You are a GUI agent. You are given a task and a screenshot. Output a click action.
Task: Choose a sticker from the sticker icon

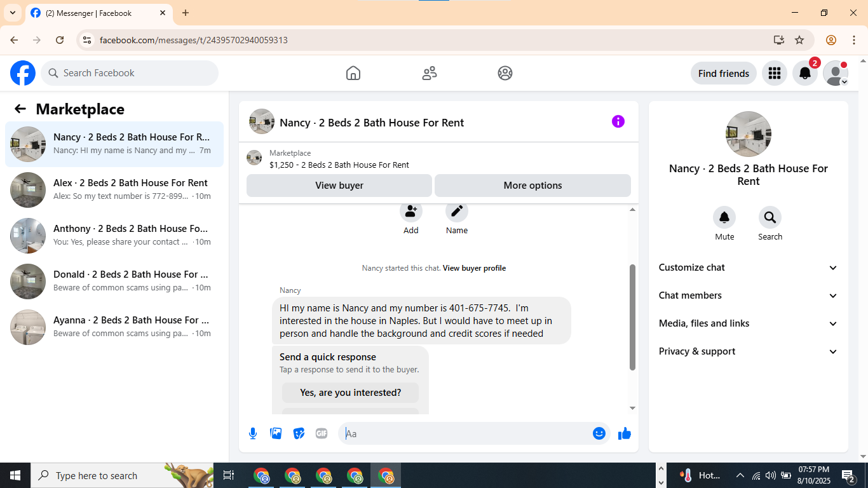tap(299, 433)
